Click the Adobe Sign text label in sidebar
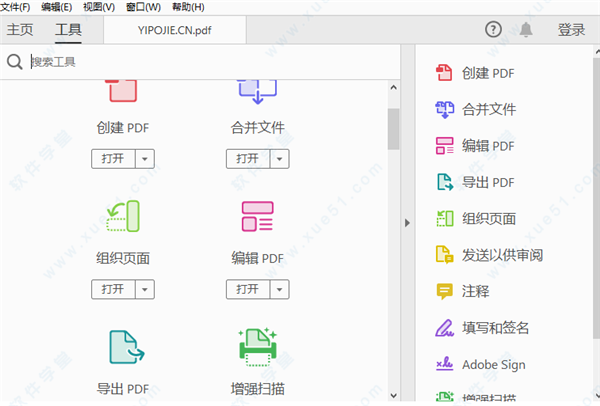Screen dimensions: 600x406 tap(494, 365)
